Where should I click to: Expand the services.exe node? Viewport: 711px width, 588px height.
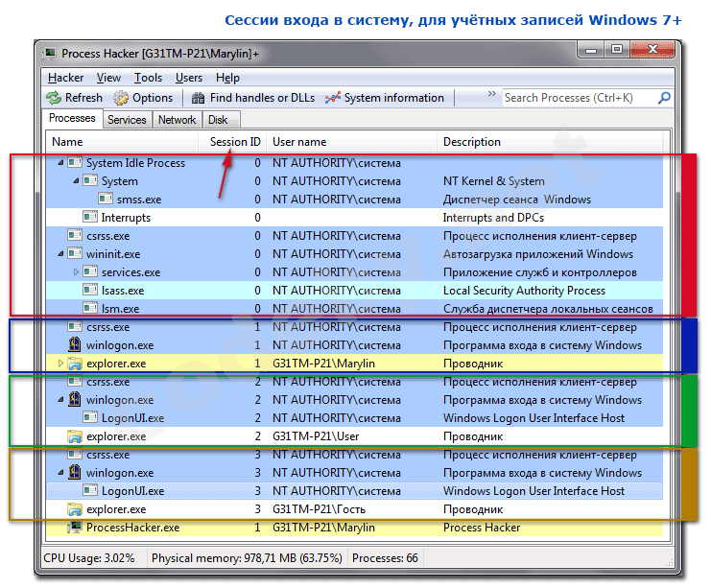pos(78,272)
